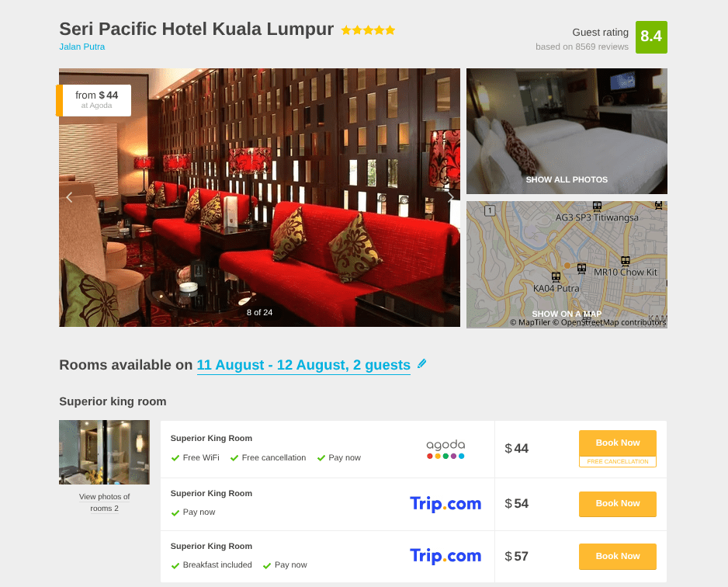Click the 8.4 guest rating badge

pyautogui.click(x=651, y=37)
